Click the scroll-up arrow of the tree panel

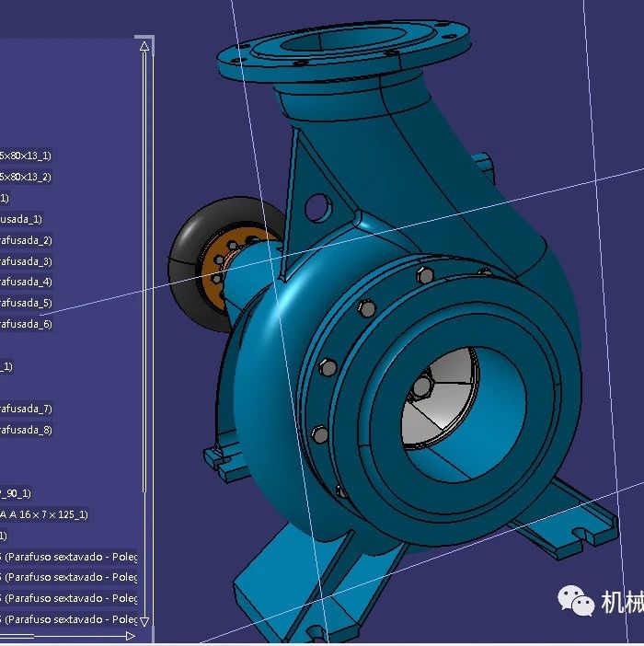click(144, 46)
